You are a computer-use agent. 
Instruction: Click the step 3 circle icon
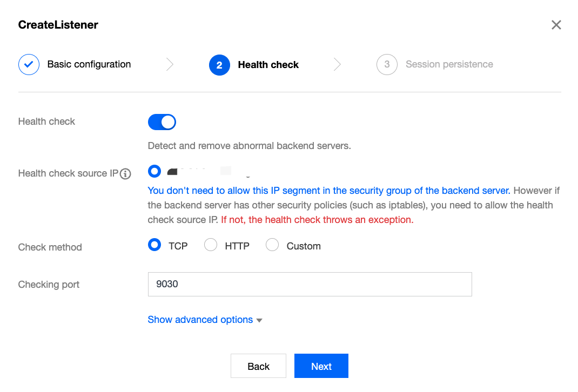(387, 65)
